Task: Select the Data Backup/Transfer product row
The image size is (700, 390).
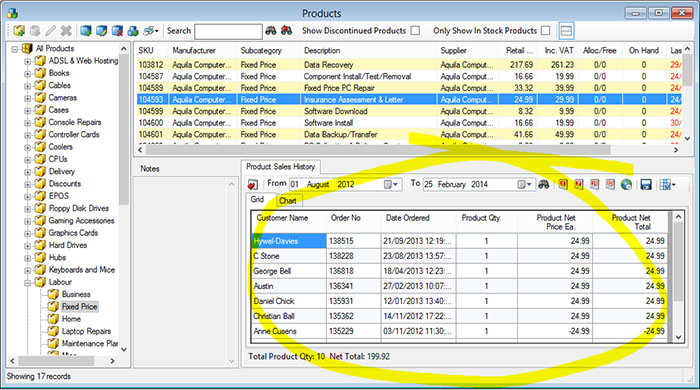Action: (x=408, y=134)
